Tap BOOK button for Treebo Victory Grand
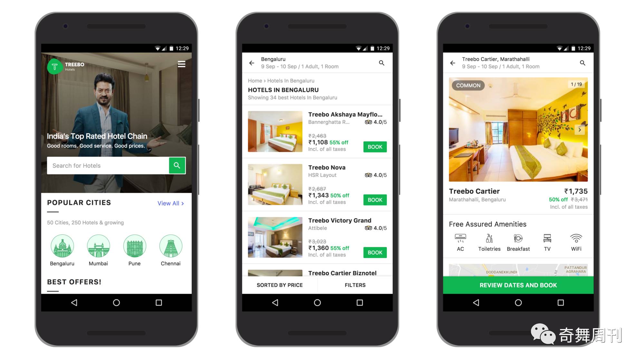Screen dimensions: 644x364 click(374, 252)
